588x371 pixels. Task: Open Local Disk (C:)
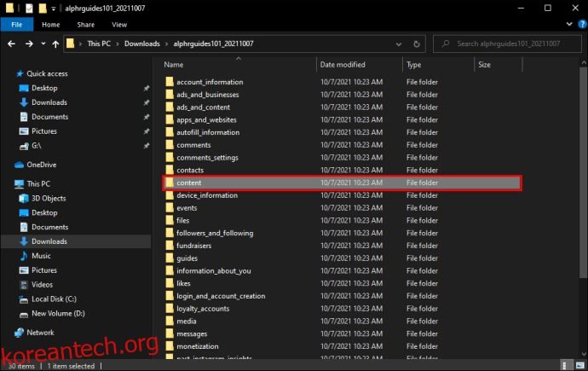(x=54, y=299)
